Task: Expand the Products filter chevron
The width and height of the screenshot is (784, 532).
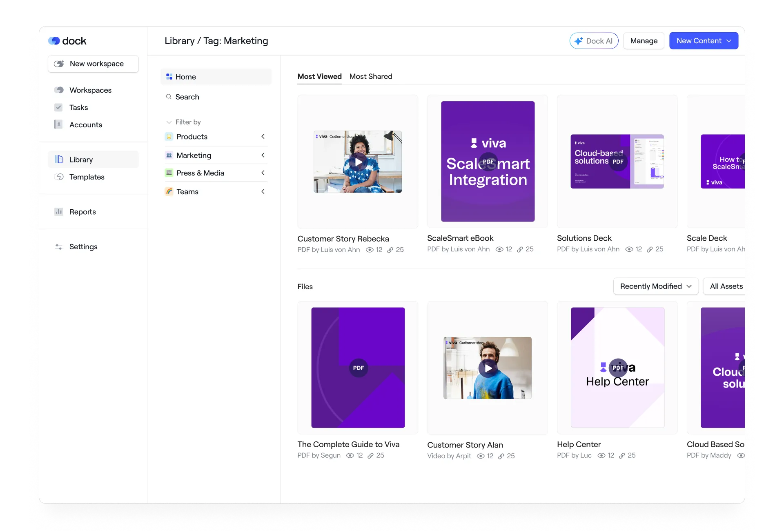Action: coord(263,136)
